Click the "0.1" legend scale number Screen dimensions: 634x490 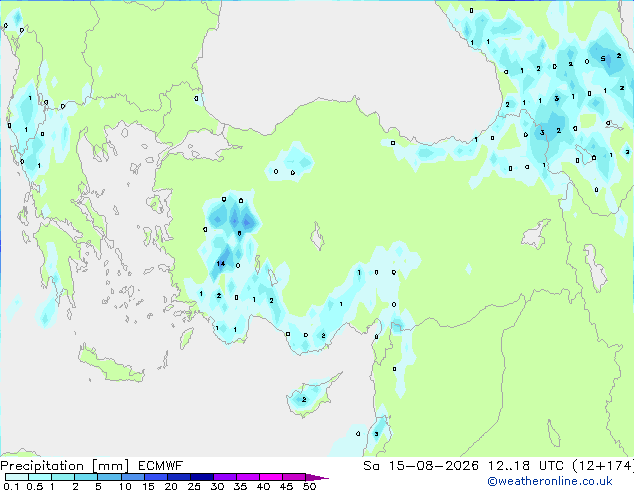[11, 486]
